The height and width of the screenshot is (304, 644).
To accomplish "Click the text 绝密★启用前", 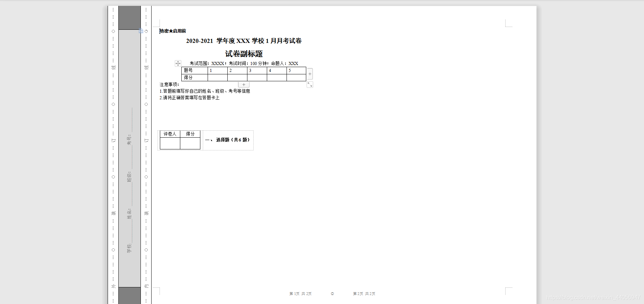I will 173,31.
